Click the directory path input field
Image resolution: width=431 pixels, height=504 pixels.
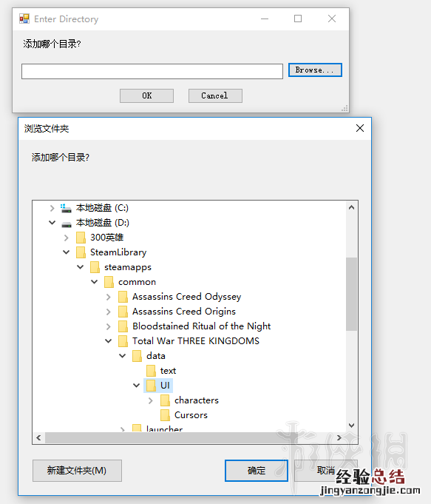click(x=152, y=71)
